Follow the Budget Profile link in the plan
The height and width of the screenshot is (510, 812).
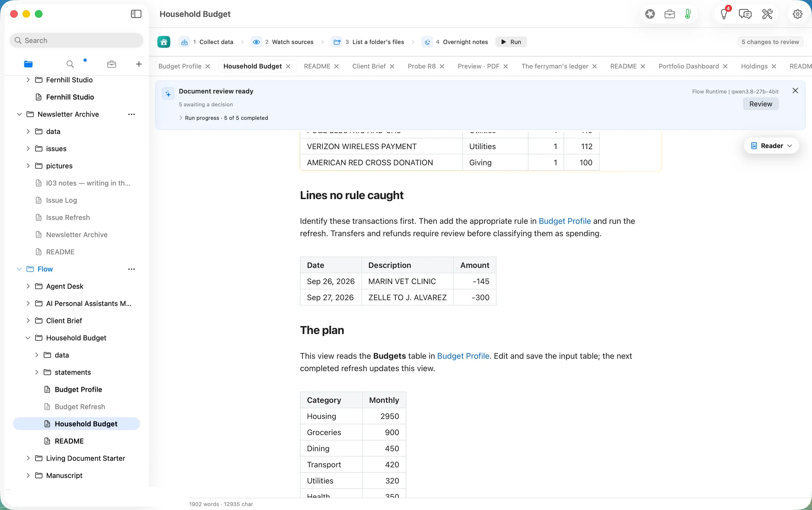[x=463, y=356]
